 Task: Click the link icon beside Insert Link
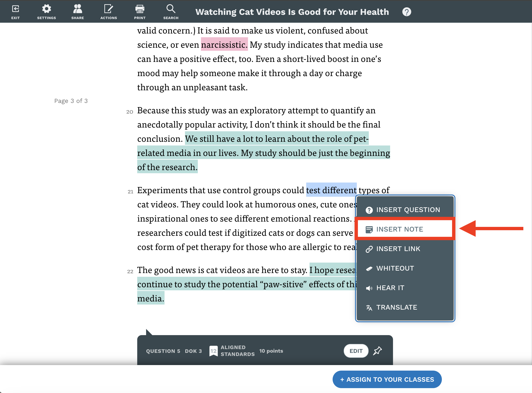tap(369, 249)
